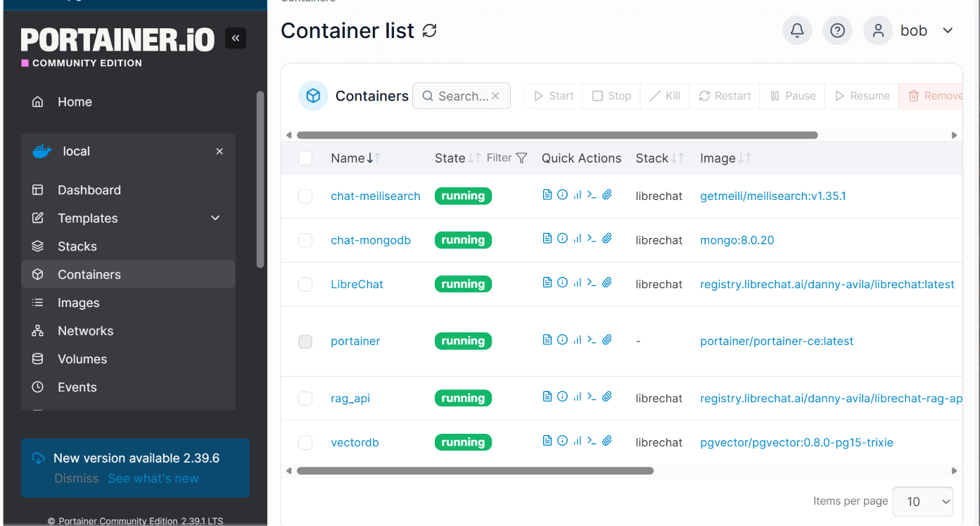Attach to the LibreChat container
The image size is (980, 526).
[x=607, y=283]
